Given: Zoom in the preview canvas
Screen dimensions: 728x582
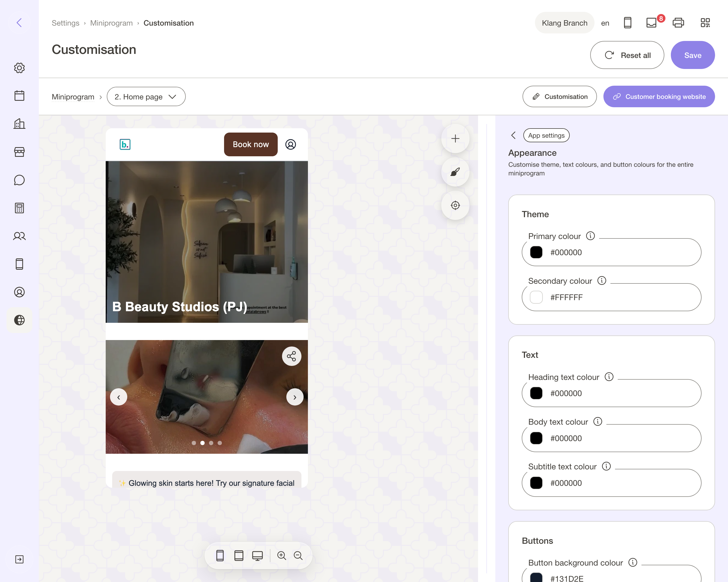Looking at the screenshot, I should click(281, 555).
